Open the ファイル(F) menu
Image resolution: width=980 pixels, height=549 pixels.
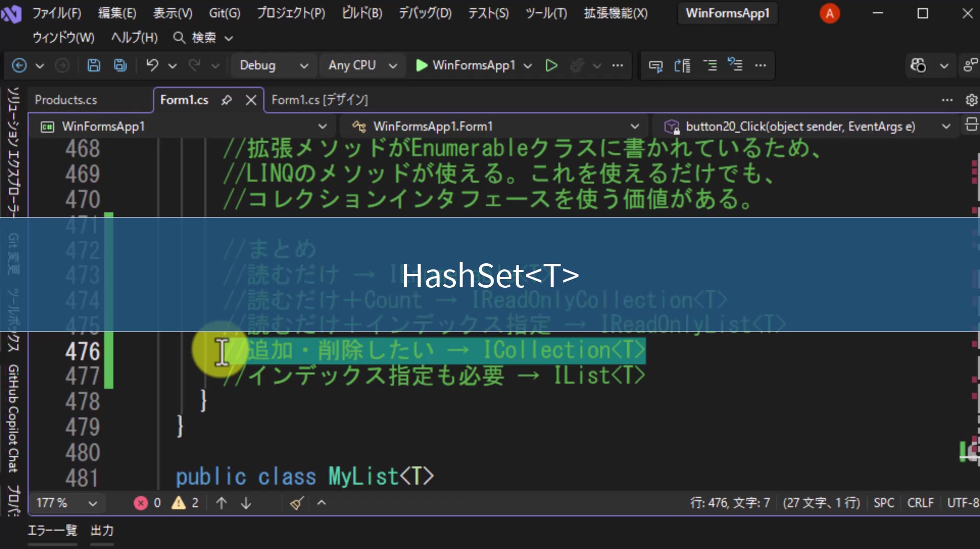pyautogui.click(x=57, y=13)
